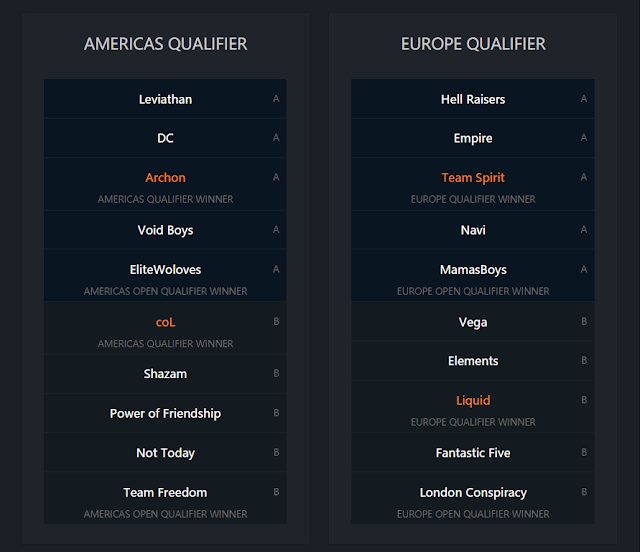This screenshot has height=552, width=640.
Task: Click the Leviathan team name
Action: pos(165,99)
